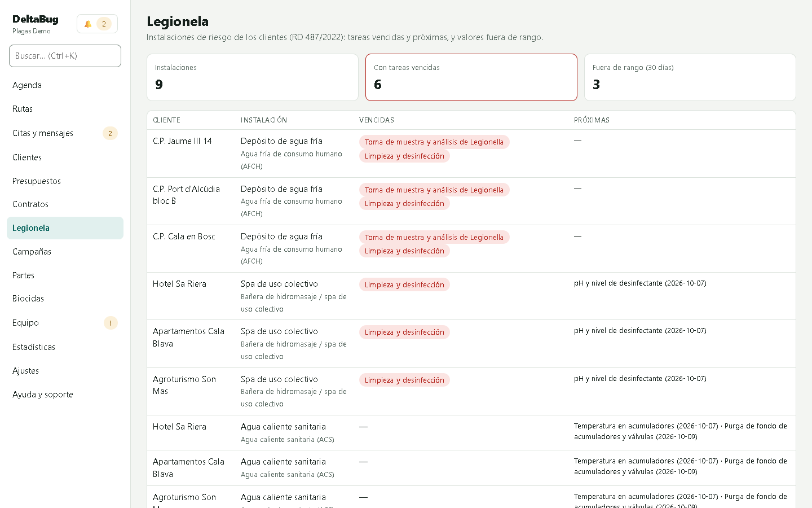The height and width of the screenshot is (508, 812).
Task: Click Hotel Sa Riera in the spa row
Action: point(179,284)
